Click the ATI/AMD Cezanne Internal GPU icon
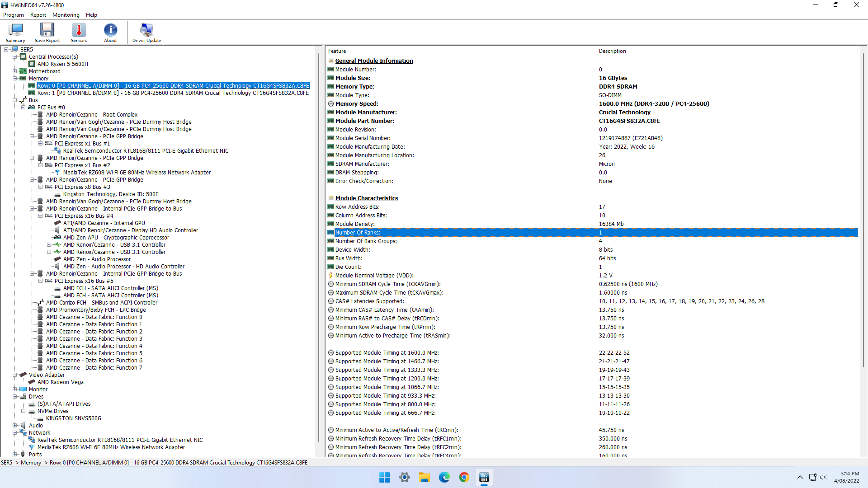Screen dimensions: 868x488 [57, 223]
